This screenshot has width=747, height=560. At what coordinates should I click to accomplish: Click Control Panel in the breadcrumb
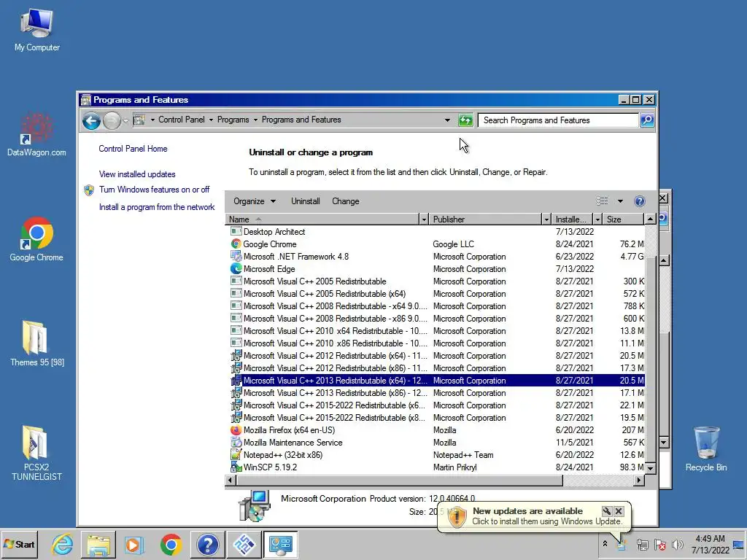point(181,120)
